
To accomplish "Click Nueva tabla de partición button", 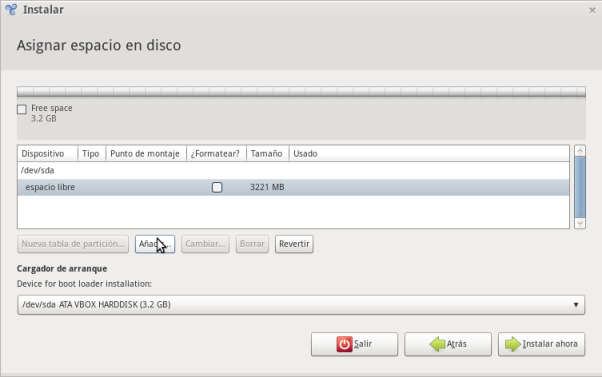I will coord(73,244).
